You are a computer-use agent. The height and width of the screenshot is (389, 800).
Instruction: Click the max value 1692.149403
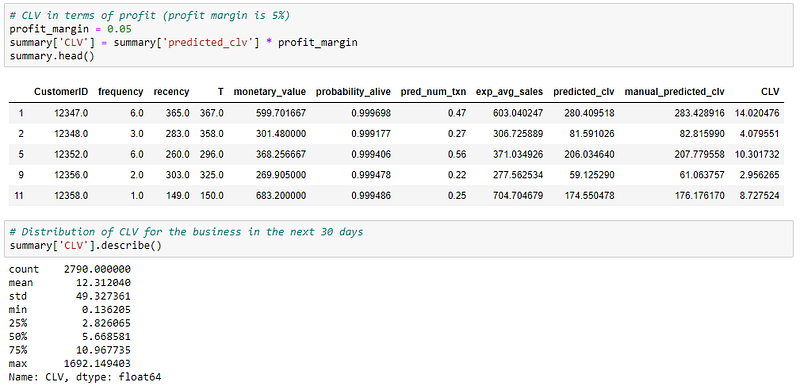tap(97, 364)
